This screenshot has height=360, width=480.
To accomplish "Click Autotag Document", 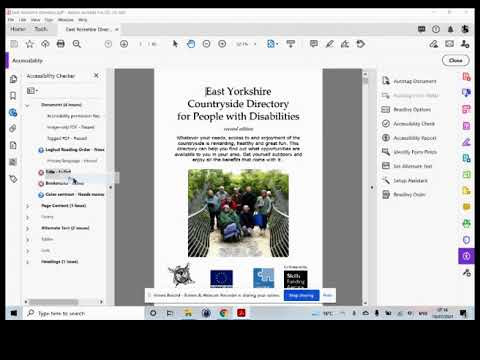I will coord(409,81).
